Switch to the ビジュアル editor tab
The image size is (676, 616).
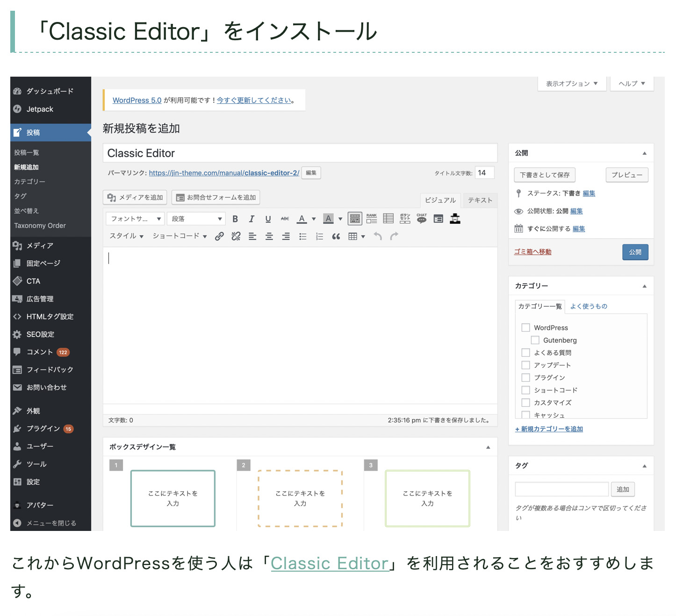pyautogui.click(x=440, y=200)
